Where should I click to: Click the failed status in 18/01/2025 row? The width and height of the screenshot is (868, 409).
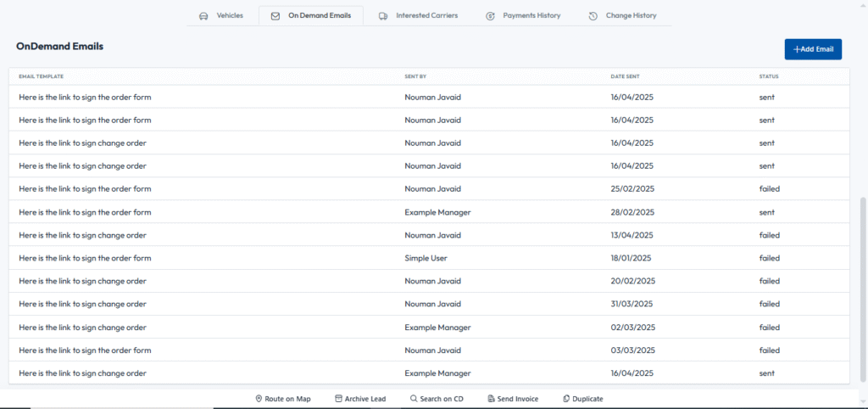[x=770, y=258]
